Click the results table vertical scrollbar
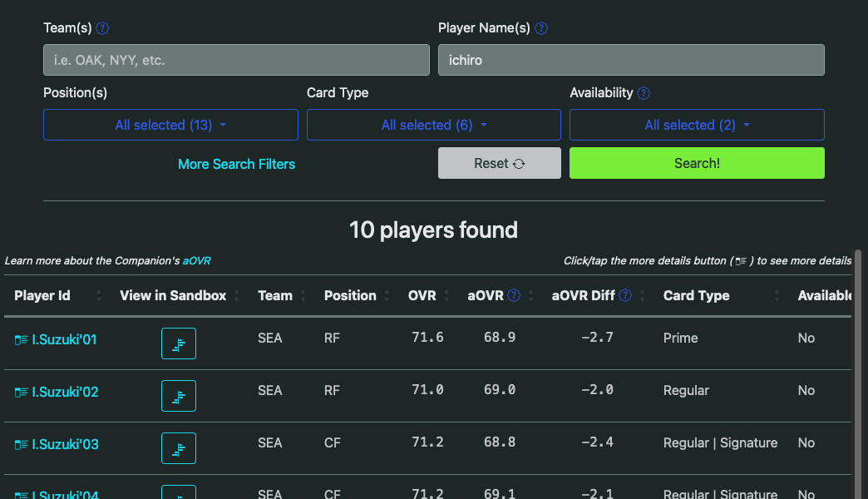Screen dimensions: 868x499 click(x=859, y=374)
